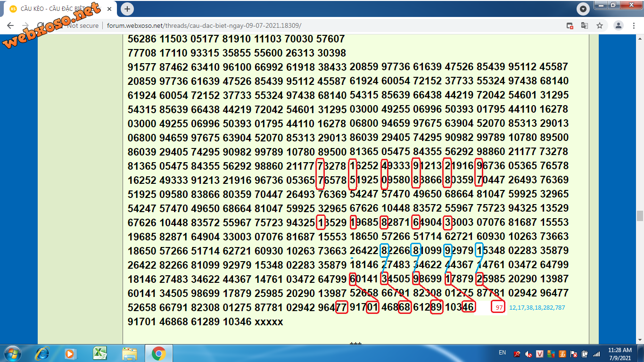Open the Windows Start menu
This screenshot has height=362, width=644.
pyautogui.click(x=12, y=353)
